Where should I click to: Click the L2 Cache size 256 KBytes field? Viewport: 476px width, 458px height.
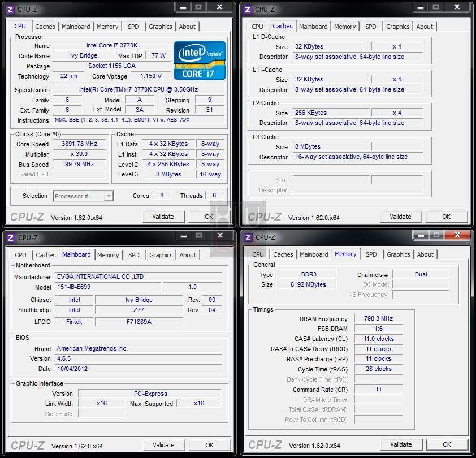coord(331,113)
